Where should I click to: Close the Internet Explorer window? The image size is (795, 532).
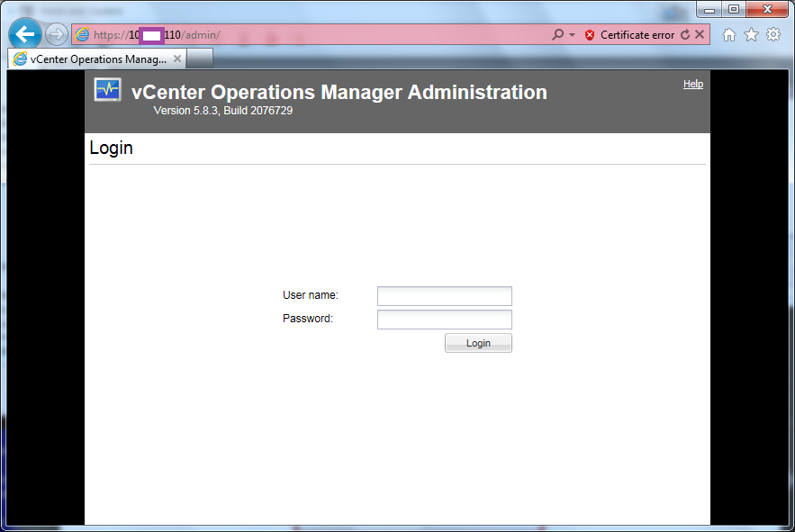767,9
